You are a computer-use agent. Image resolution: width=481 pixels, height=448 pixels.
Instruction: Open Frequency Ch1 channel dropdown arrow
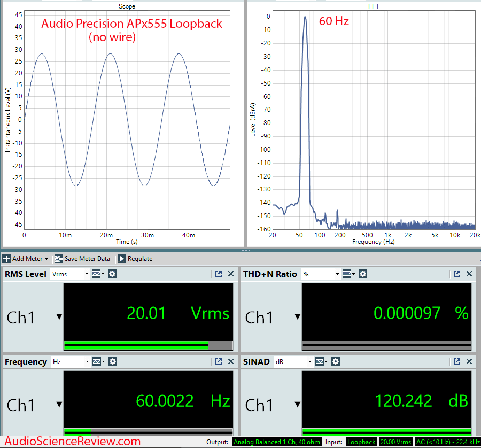tap(59, 404)
